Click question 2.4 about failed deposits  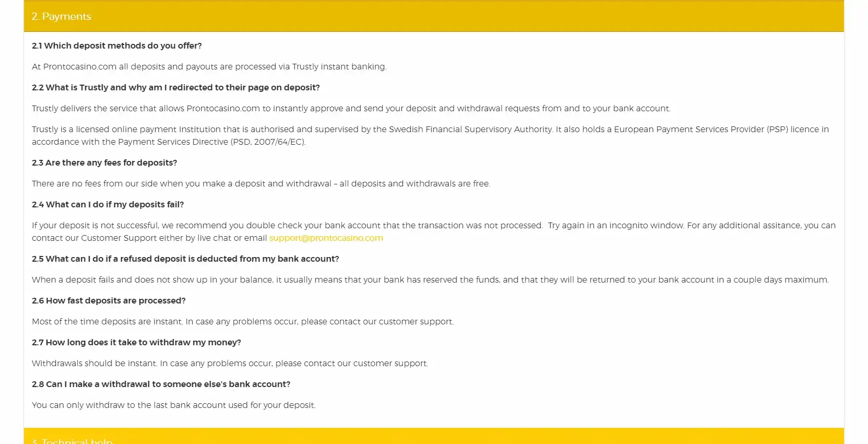point(108,205)
